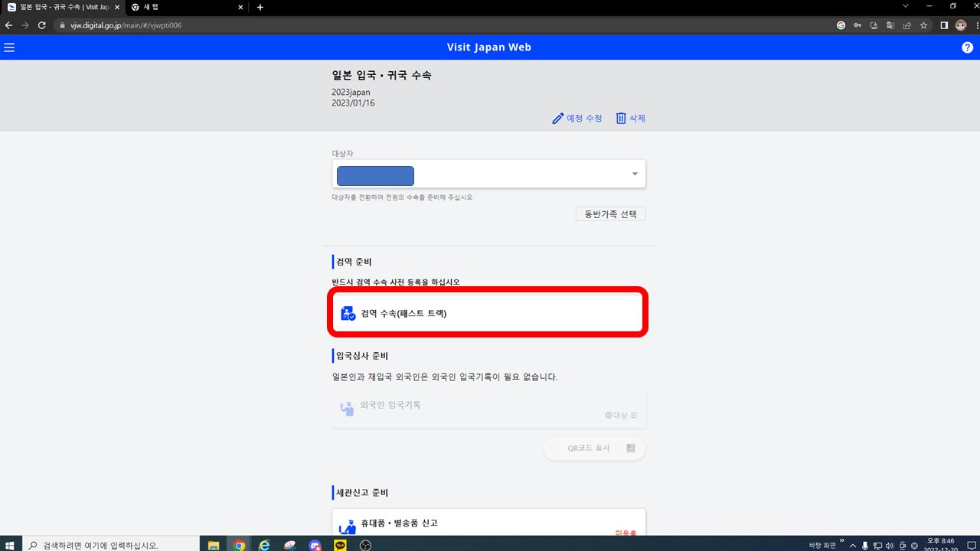This screenshot has width=980, height=551.
Task: Click the help question mark icon
Action: pyautogui.click(x=967, y=47)
